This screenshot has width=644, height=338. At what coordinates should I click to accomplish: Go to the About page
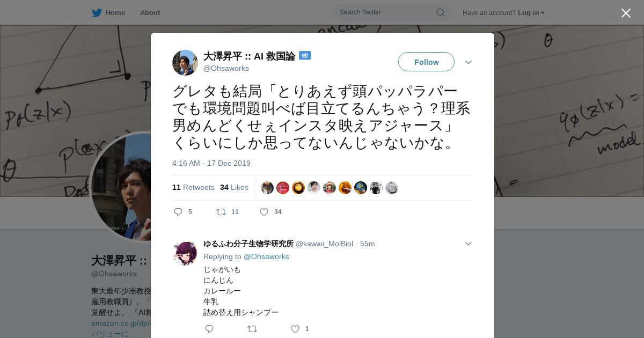(x=150, y=12)
